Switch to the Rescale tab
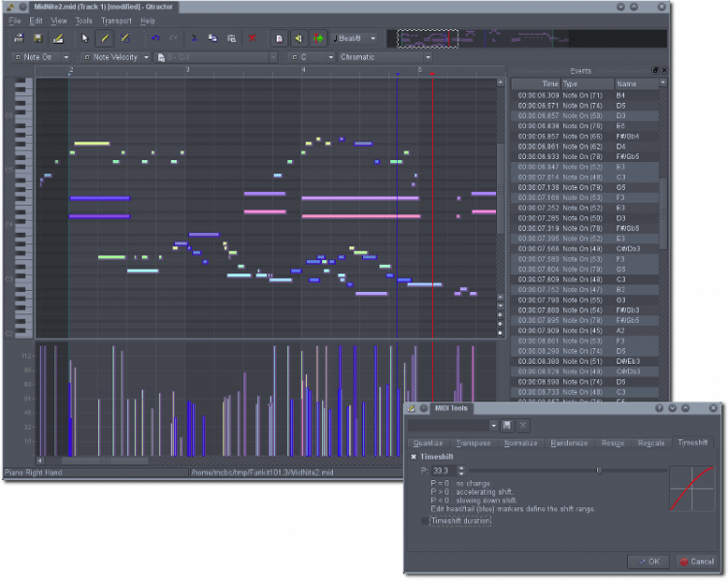The width and height of the screenshot is (728, 582). pyautogui.click(x=651, y=443)
